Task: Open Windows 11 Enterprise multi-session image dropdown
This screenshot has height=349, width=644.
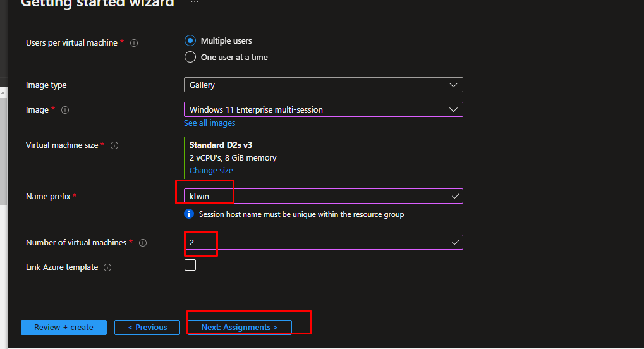Action: [323, 109]
